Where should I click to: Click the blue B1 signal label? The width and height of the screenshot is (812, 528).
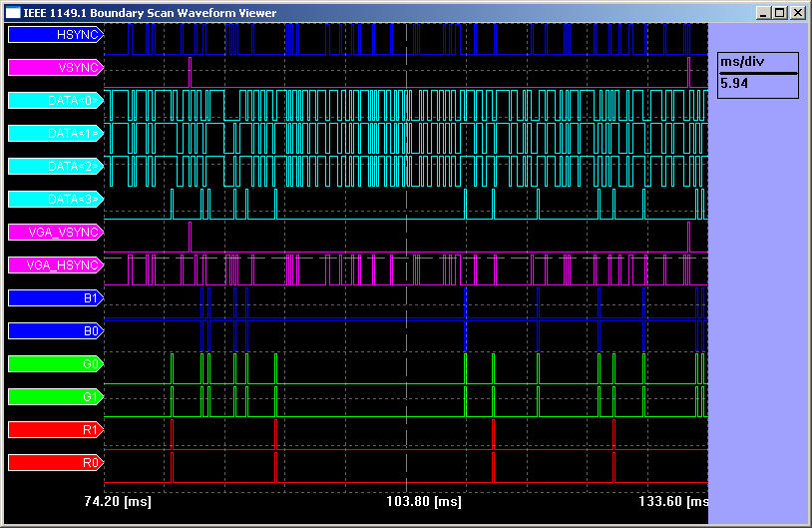[55, 298]
